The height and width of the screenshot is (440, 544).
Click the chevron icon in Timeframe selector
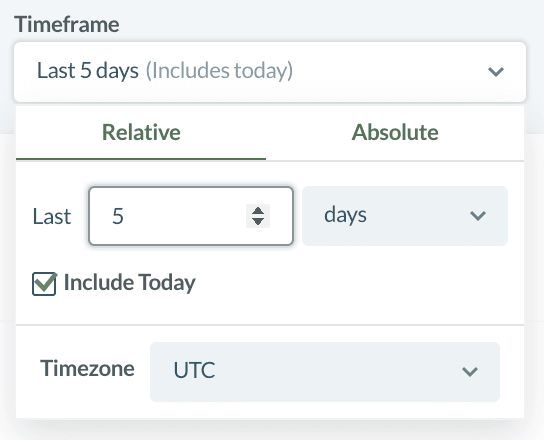tap(495, 72)
